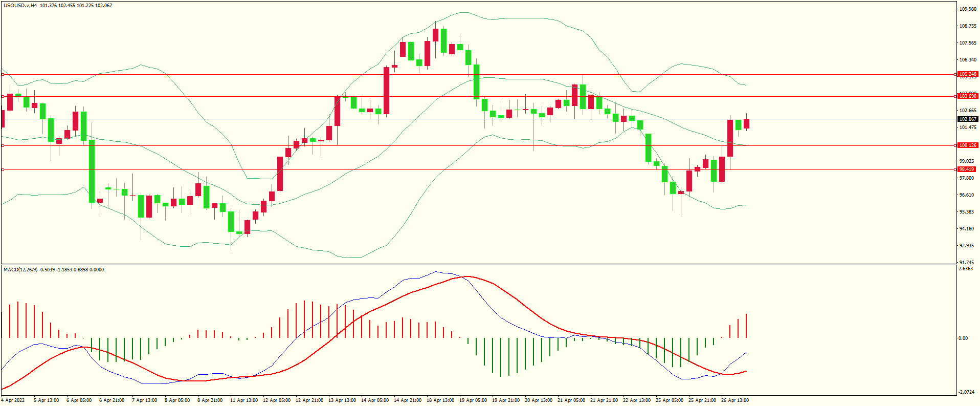Click the -2.0724 MACD scale minimum
The height and width of the screenshot is (406, 980).
[x=967, y=392]
